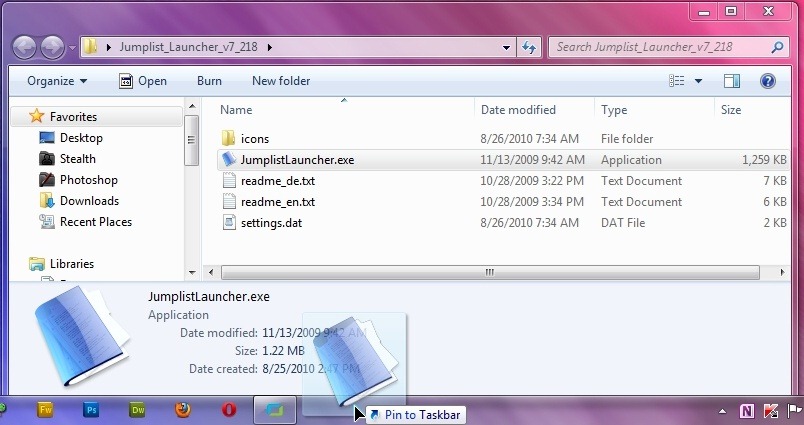Select readme_de.txt file

coord(278,181)
